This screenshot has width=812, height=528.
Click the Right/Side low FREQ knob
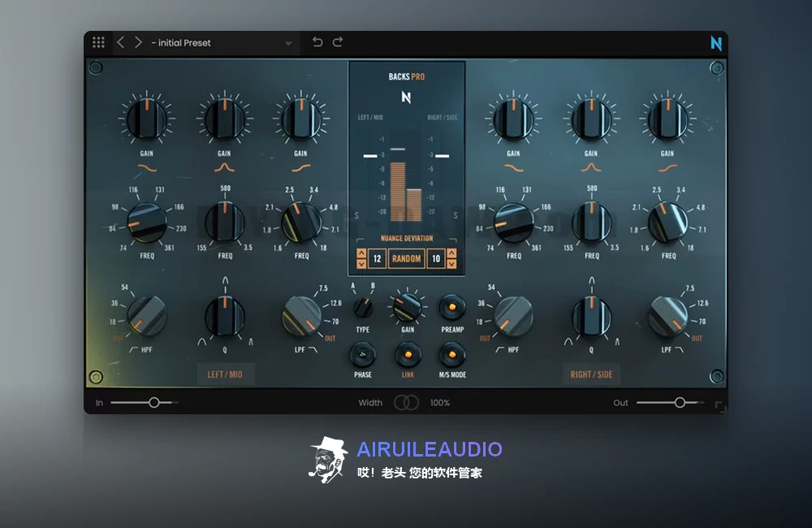[x=513, y=223]
